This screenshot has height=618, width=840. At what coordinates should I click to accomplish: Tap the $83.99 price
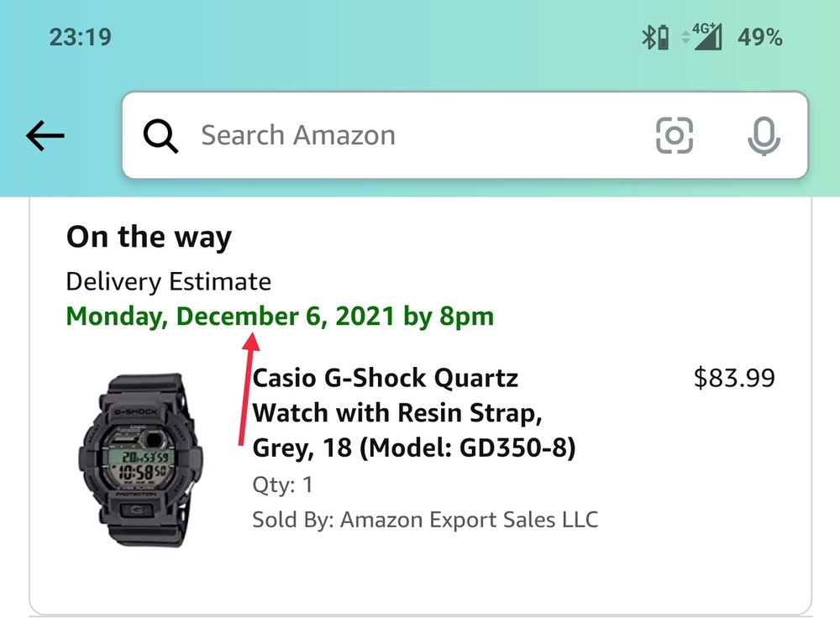pos(734,379)
